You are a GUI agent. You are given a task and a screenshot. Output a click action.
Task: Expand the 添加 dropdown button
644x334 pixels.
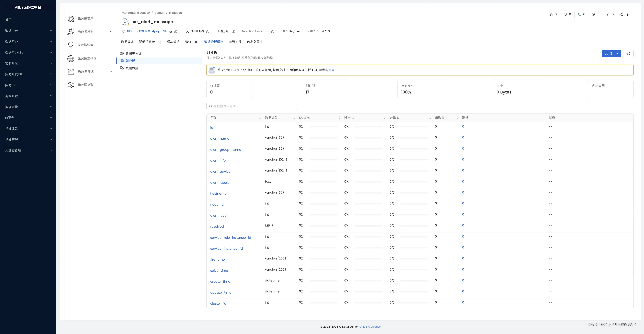(617, 53)
